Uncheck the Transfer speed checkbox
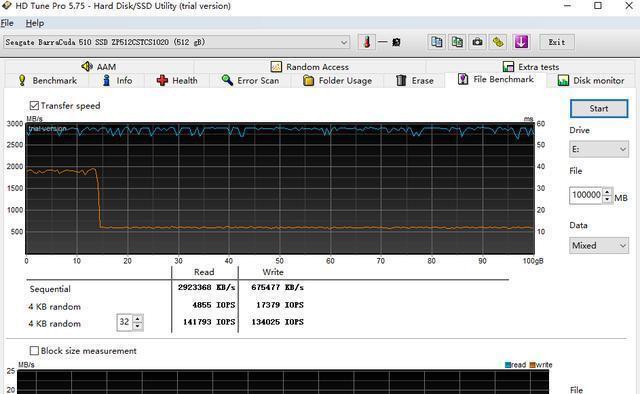 [x=34, y=106]
